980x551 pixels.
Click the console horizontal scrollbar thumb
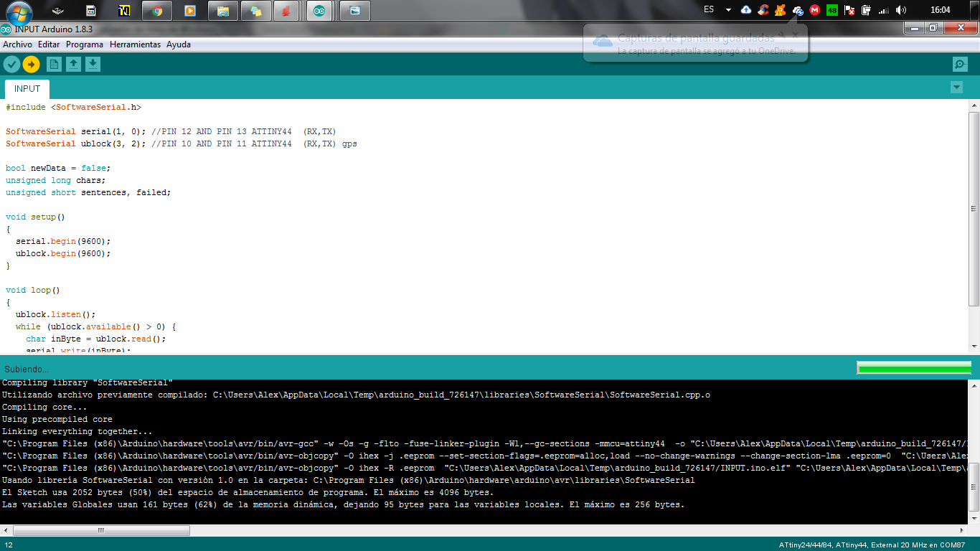coord(101,530)
